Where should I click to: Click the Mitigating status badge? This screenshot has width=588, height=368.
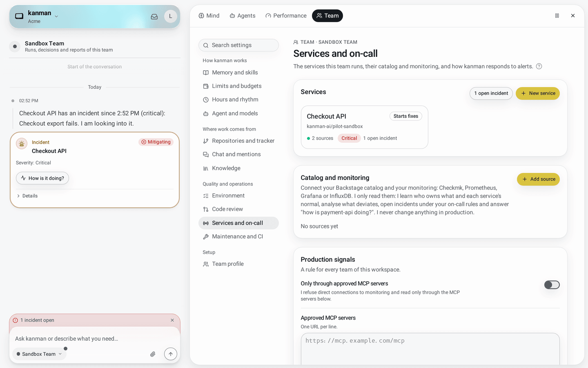click(x=156, y=142)
